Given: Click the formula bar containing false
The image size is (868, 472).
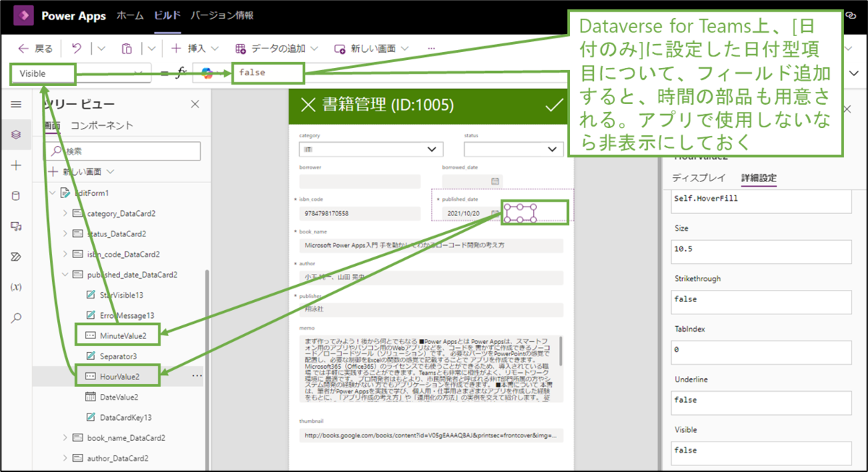Looking at the screenshot, I should pos(268,73).
